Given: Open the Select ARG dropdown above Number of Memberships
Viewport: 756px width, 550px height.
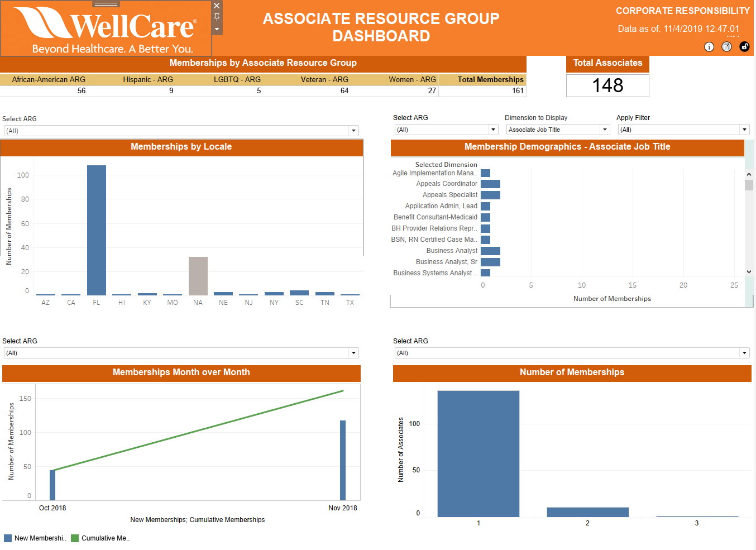Looking at the screenshot, I should [x=744, y=353].
